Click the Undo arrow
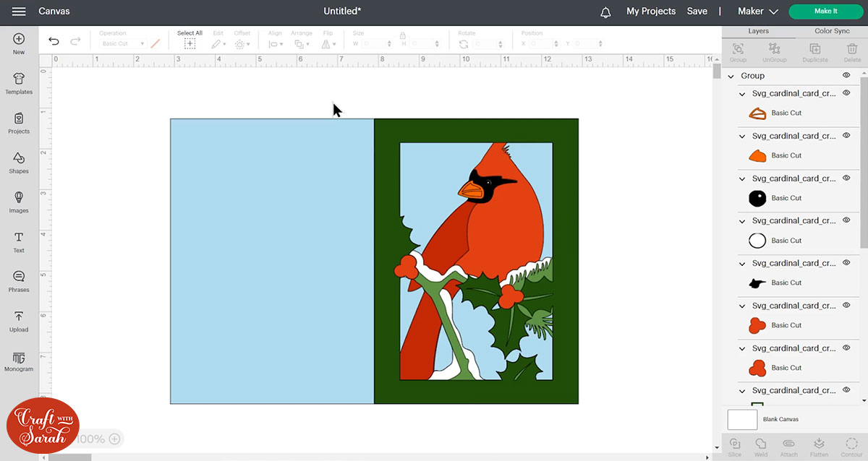 [54, 41]
